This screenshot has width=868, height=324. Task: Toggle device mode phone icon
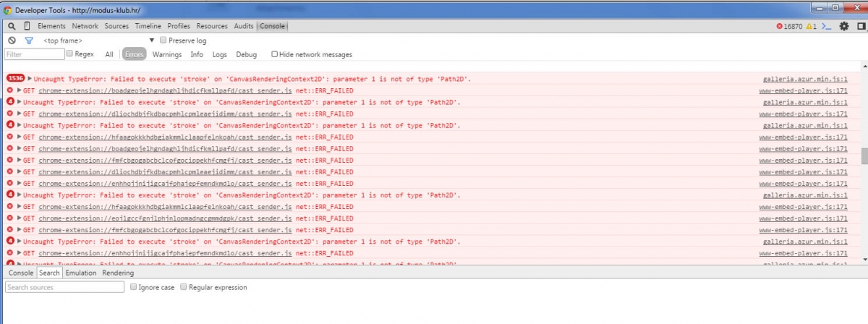tap(27, 26)
